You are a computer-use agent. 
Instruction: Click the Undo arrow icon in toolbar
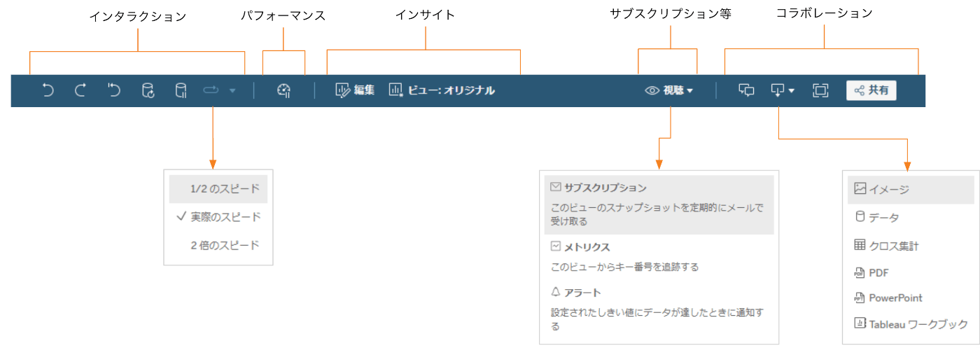pos(48,90)
